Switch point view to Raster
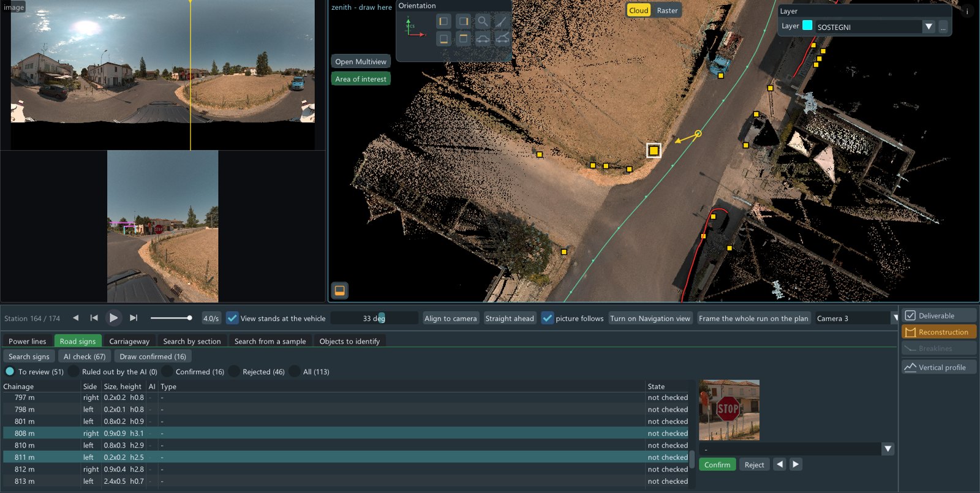 (x=667, y=10)
